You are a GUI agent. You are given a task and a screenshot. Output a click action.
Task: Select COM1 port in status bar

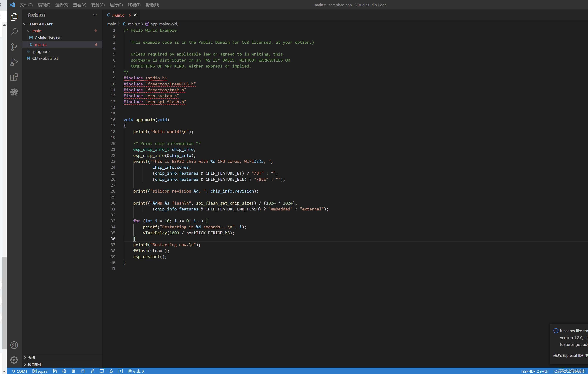click(20, 371)
